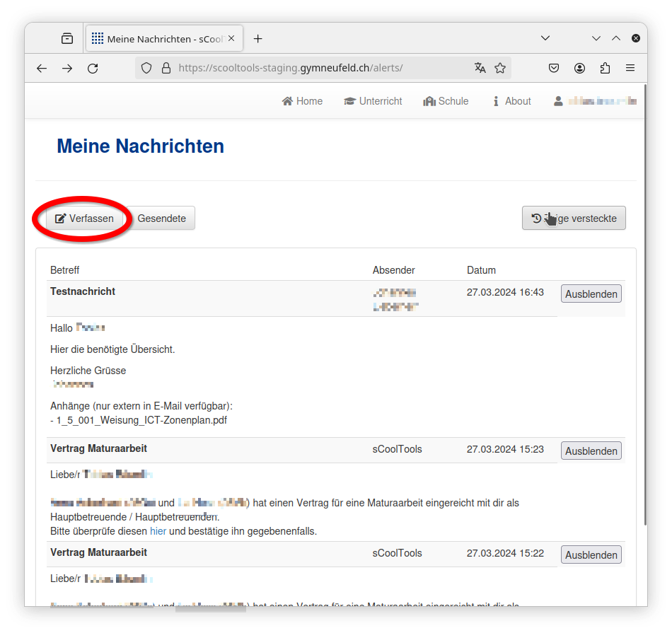Click the translate page icon in address bar
672x633 pixels.
480,69
